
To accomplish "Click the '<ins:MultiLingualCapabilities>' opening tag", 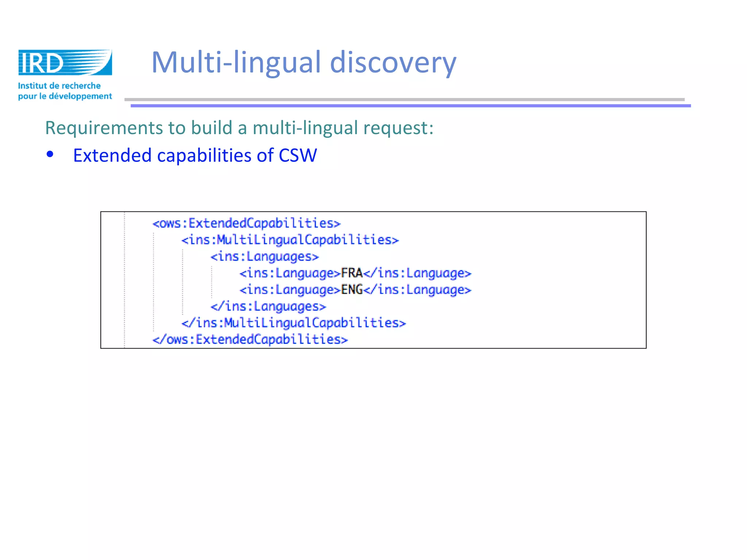I will [x=290, y=240].
